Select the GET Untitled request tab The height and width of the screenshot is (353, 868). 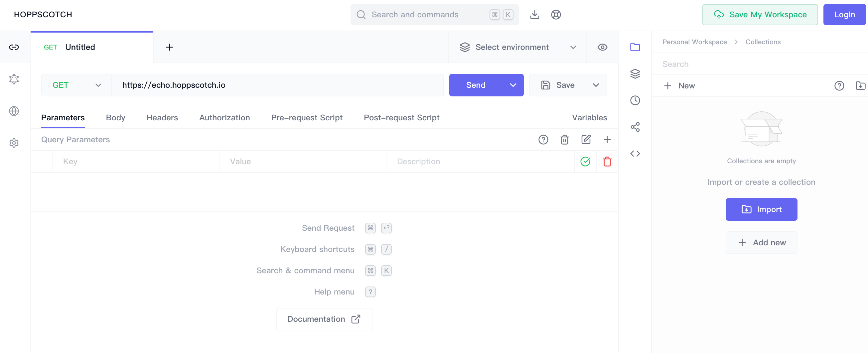[x=92, y=47]
